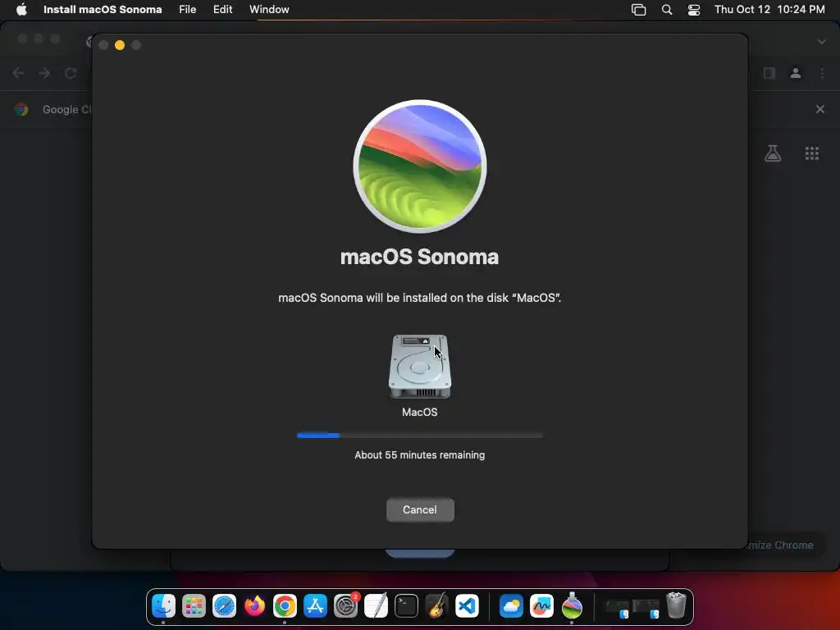This screenshot has width=840, height=630.
Task: Click the Chrome Labs flask icon
Action: (x=773, y=153)
